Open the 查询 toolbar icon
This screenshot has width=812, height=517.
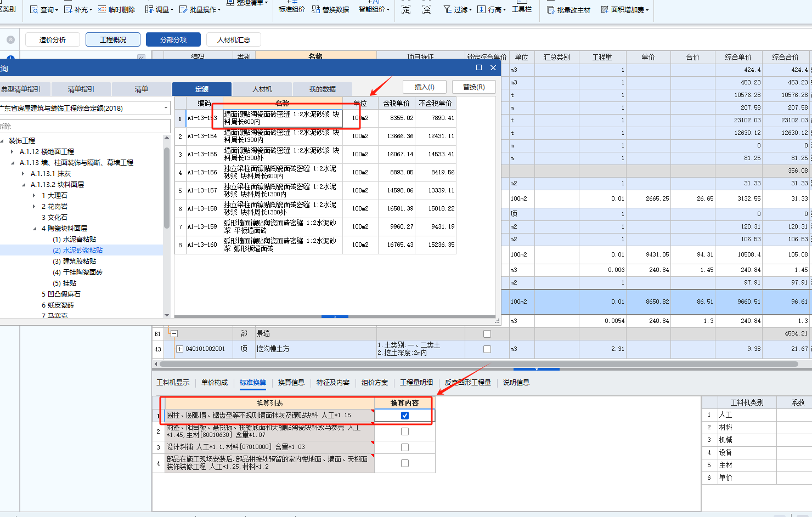coord(33,10)
